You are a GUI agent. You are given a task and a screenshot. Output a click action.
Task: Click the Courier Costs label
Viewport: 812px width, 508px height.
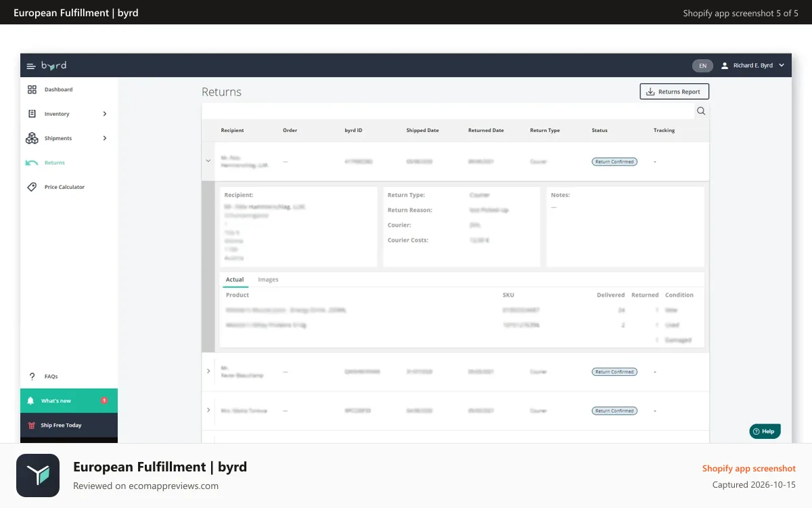(408, 240)
